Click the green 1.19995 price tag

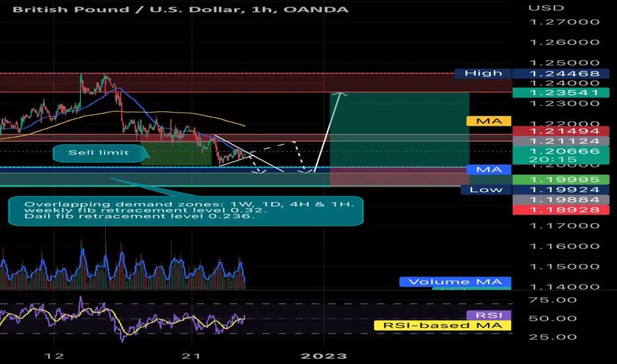point(561,180)
